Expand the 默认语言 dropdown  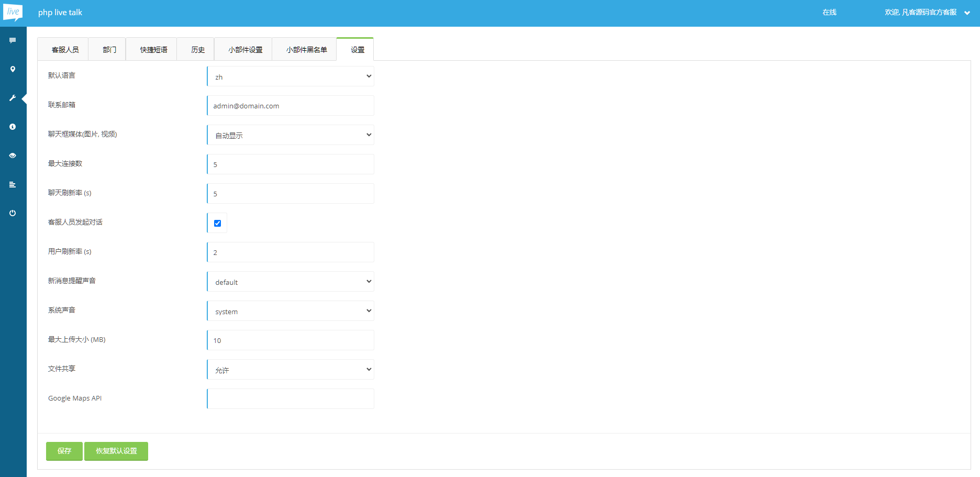[291, 76]
